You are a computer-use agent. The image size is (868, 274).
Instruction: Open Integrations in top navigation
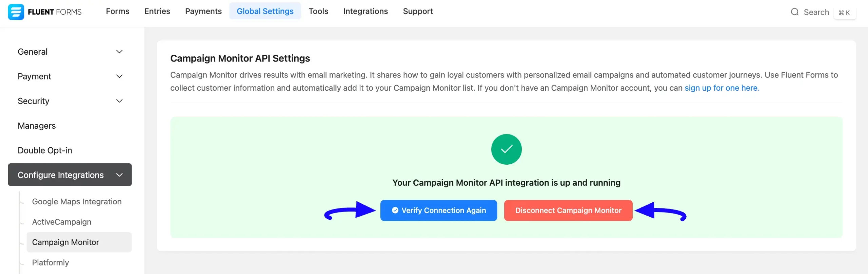(366, 11)
